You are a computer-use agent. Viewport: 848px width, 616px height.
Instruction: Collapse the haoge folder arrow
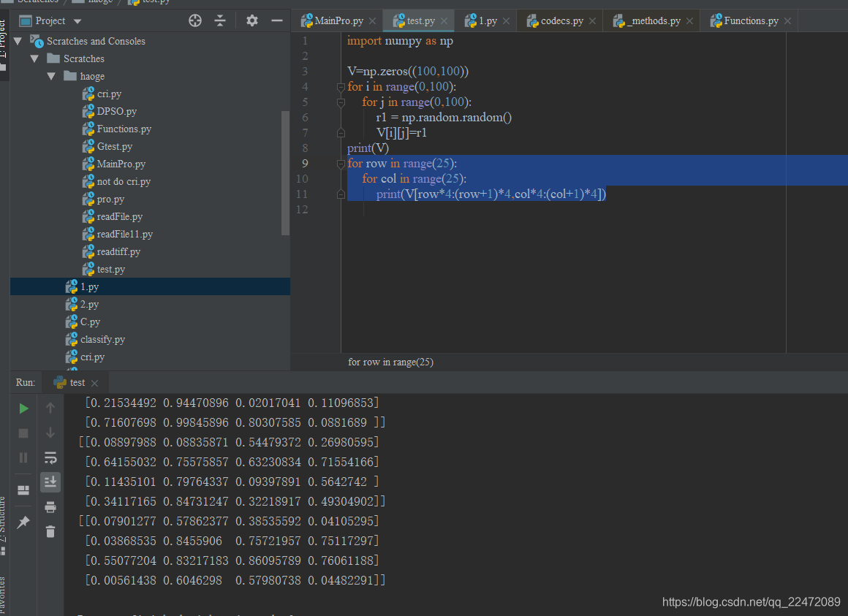[51, 76]
